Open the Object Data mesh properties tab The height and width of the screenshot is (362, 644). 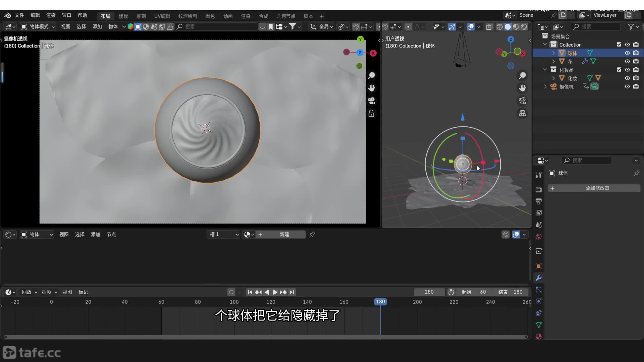[x=539, y=325]
